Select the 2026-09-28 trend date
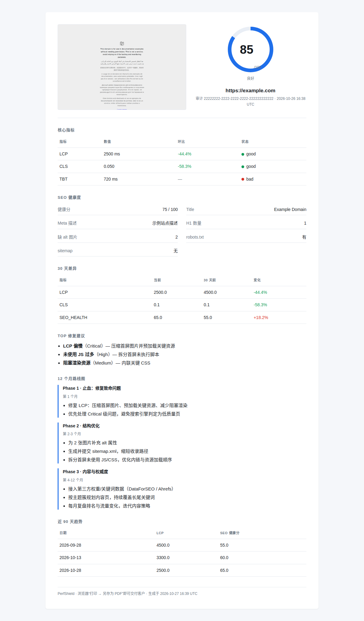Screen dimensions: 364x621 tap(70, 545)
